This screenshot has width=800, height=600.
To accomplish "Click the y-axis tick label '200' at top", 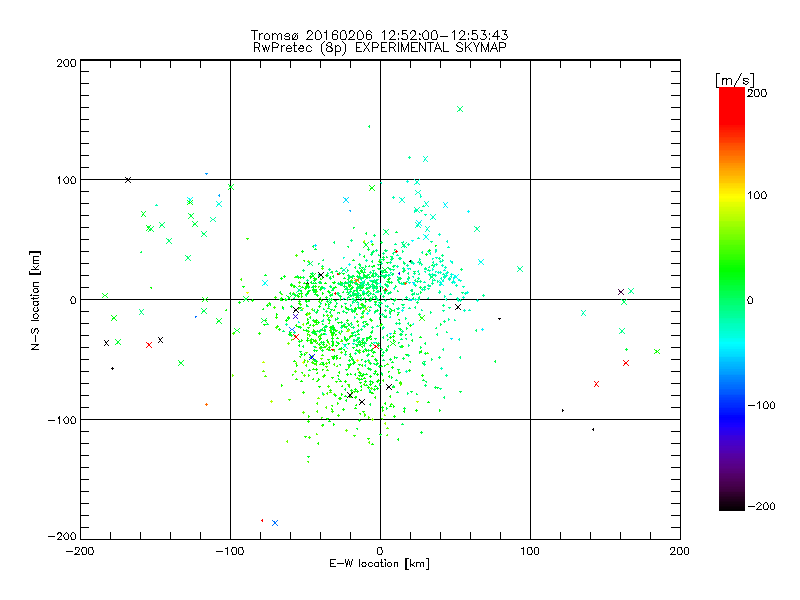I will pyautogui.click(x=66, y=63).
